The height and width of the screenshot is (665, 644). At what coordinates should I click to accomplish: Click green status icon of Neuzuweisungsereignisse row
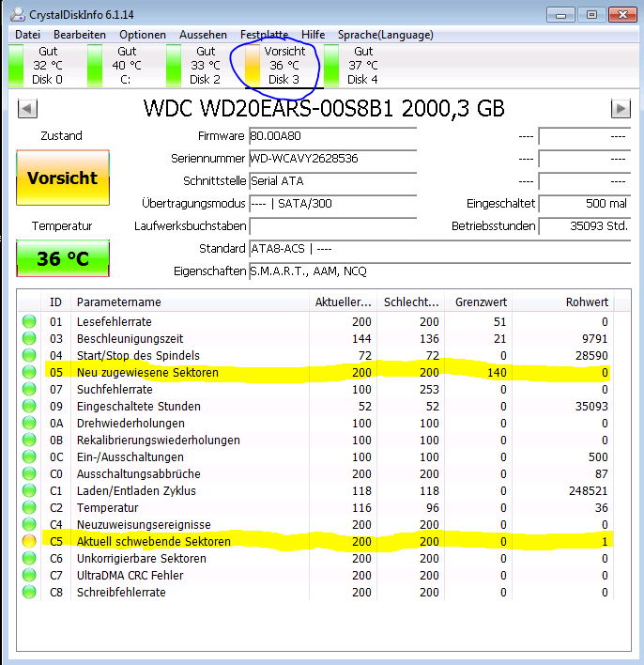tap(29, 525)
